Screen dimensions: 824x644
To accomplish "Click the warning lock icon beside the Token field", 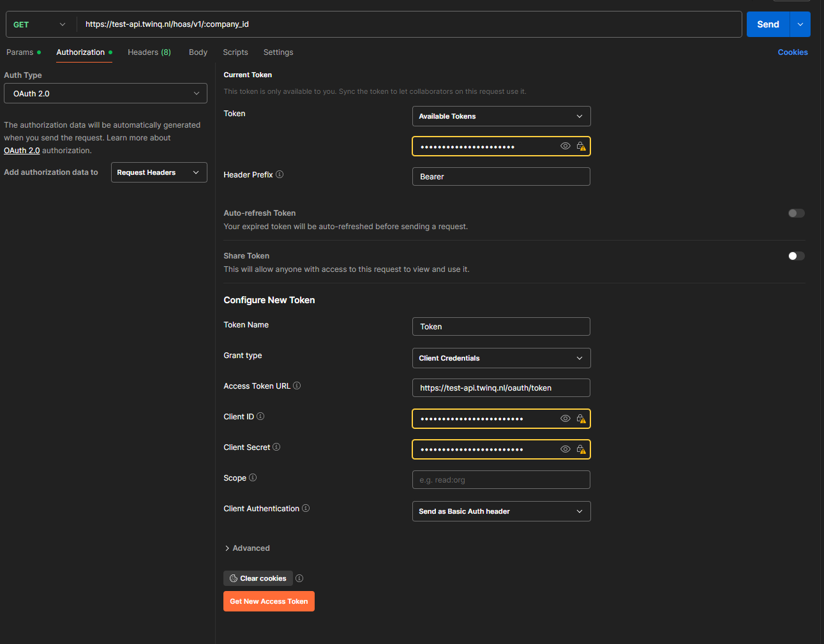I will point(581,146).
